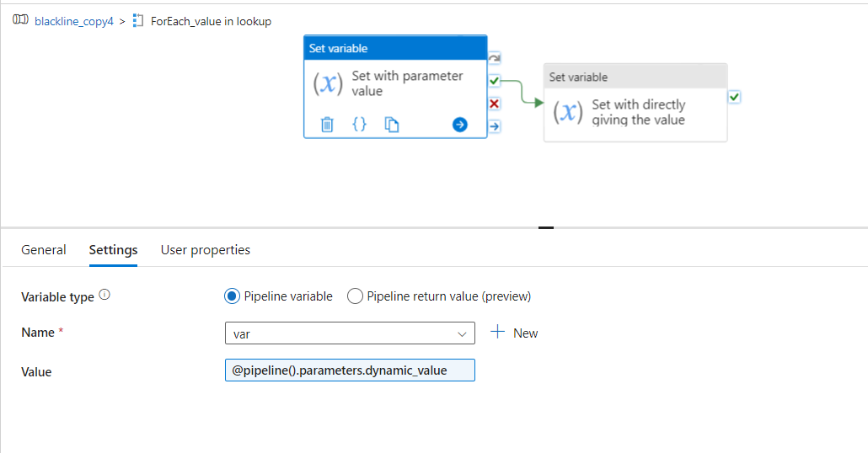Click the ForEach activity icon in the breadcrumb
The height and width of the screenshot is (453, 868).
[x=139, y=21]
